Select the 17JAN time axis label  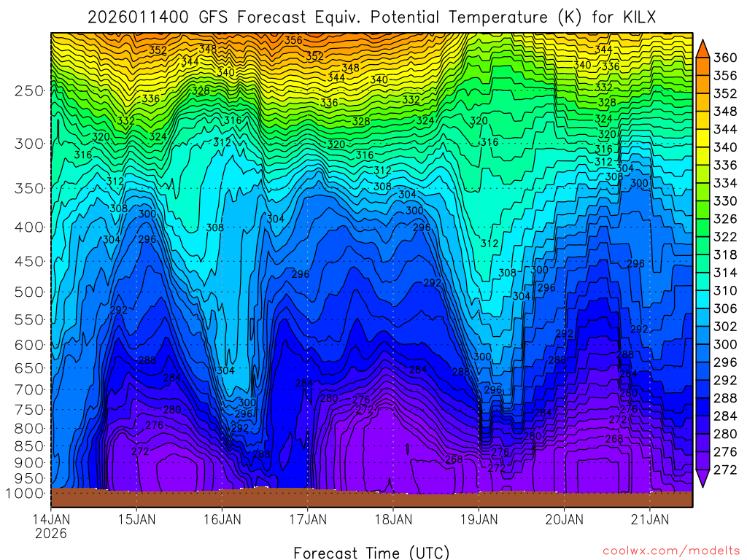click(308, 519)
